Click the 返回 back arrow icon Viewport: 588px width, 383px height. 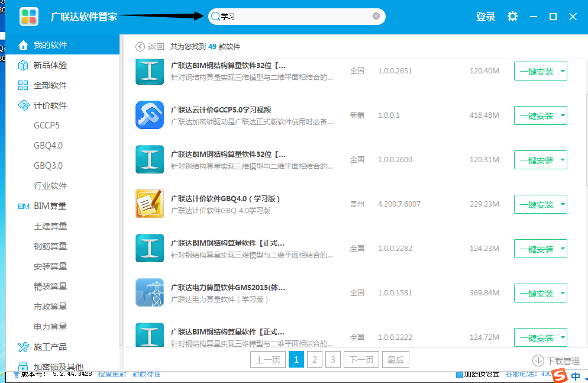pos(140,47)
